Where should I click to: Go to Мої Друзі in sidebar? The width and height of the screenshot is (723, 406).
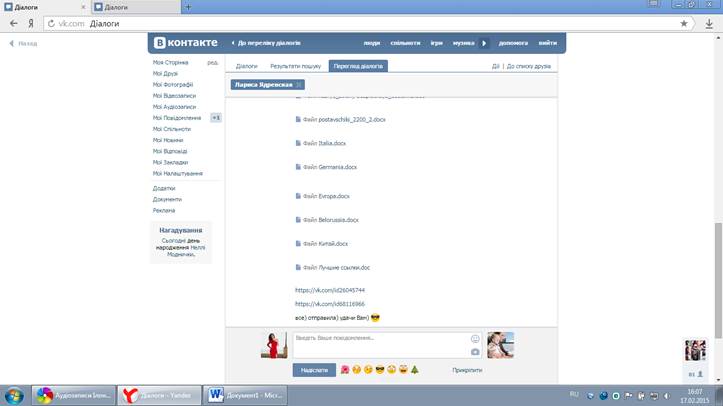tap(165, 73)
